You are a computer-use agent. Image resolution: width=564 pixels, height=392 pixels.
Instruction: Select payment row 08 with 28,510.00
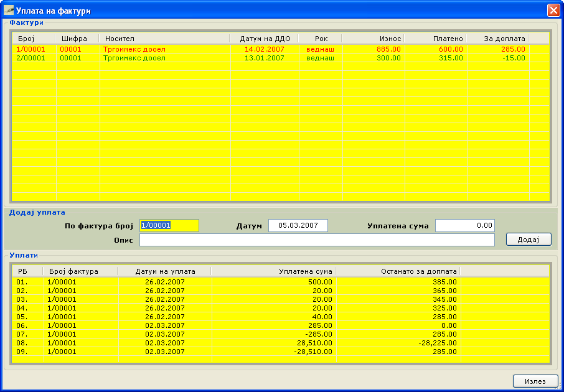pyautogui.click(x=187, y=343)
